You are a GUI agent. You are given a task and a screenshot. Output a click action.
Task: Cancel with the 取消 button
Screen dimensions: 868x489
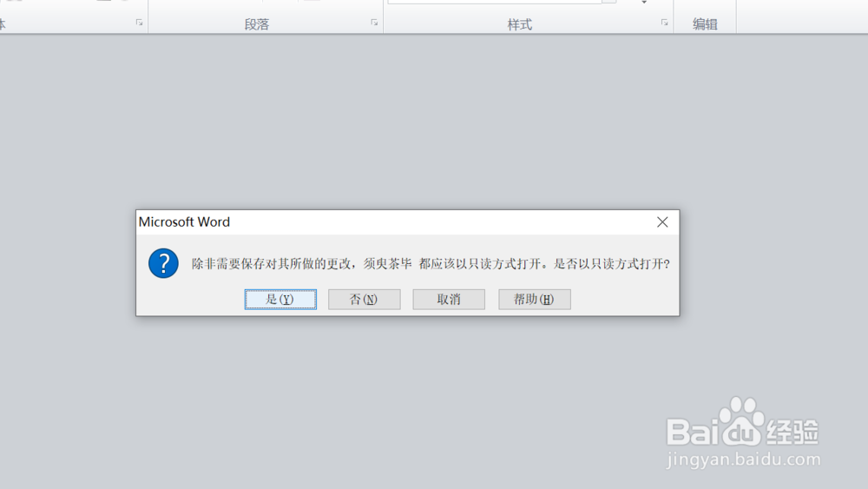pyautogui.click(x=449, y=299)
